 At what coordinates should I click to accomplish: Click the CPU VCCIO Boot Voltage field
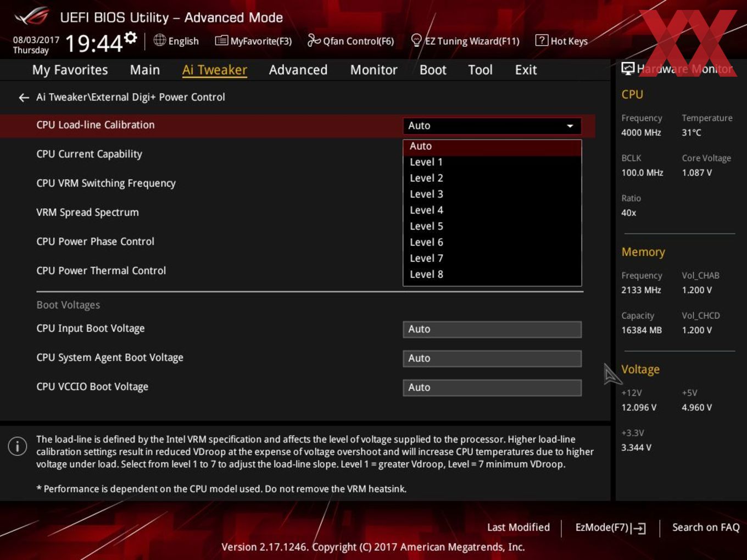pos(492,388)
